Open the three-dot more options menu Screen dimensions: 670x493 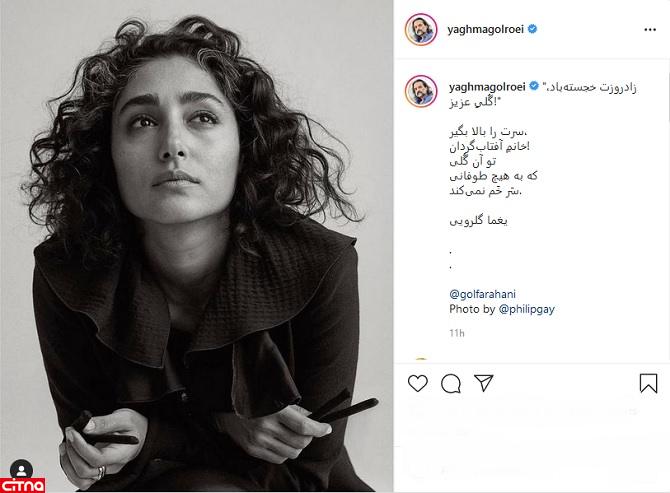click(650, 29)
